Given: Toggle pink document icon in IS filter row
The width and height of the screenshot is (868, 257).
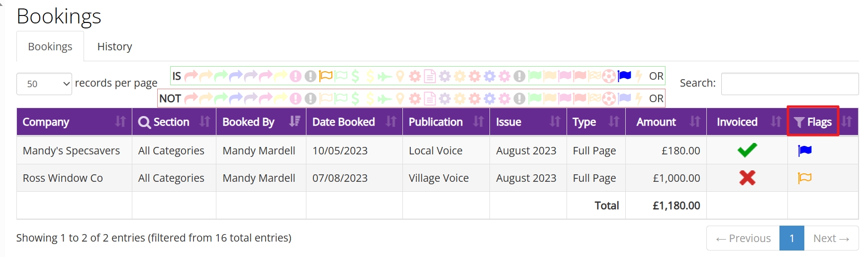Looking at the screenshot, I should [x=430, y=76].
